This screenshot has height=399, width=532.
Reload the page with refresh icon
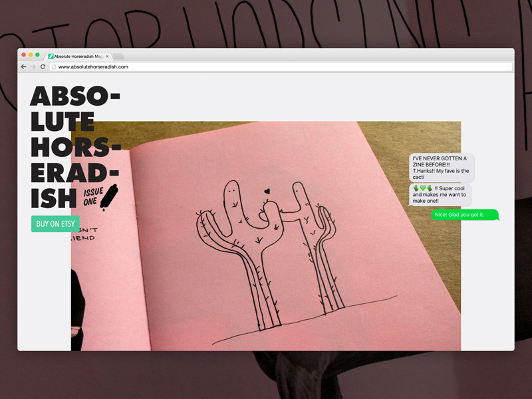(43, 67)
